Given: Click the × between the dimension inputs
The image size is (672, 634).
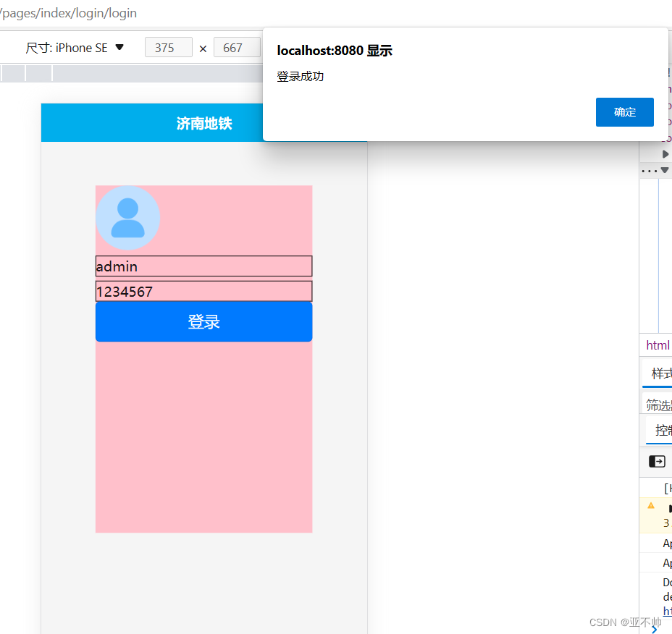Looking at the screenshot, I should [203, 47].
